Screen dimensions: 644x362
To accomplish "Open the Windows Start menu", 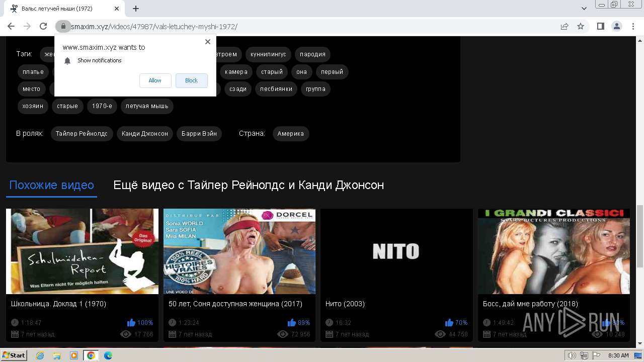I will (x=14, y=355).
